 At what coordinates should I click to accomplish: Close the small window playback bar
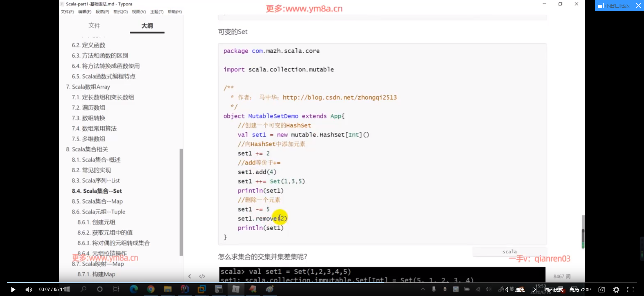(638, 6)
